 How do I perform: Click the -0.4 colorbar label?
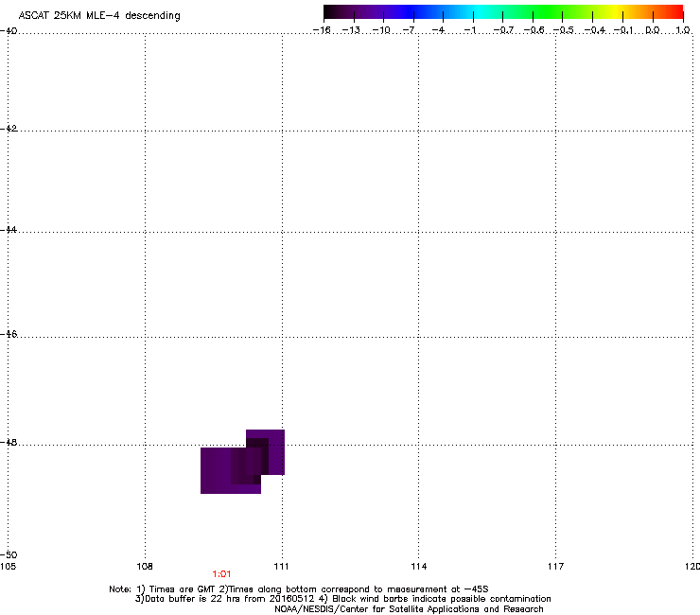(595, 30)
